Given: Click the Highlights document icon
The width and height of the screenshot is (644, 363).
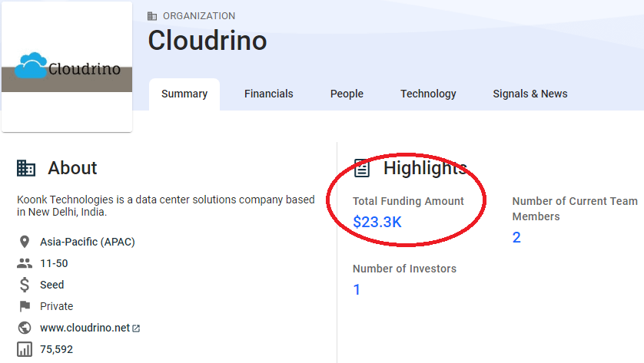Looking at the screenshot, I should pos(362,168).
